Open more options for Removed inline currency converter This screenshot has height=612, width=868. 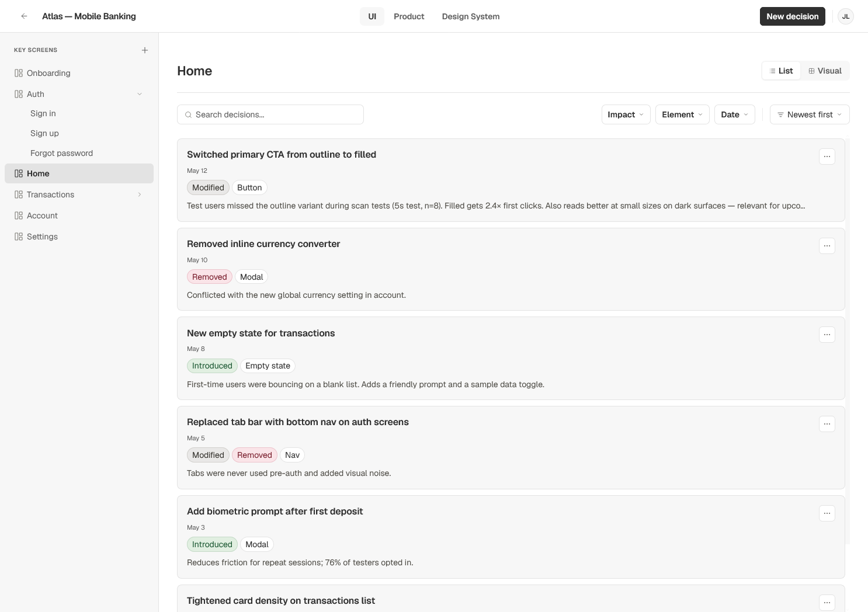(x=827, y=246)
